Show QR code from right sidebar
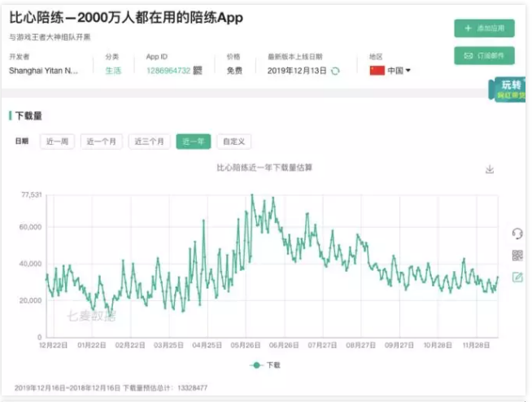 [x=517, y=256]
